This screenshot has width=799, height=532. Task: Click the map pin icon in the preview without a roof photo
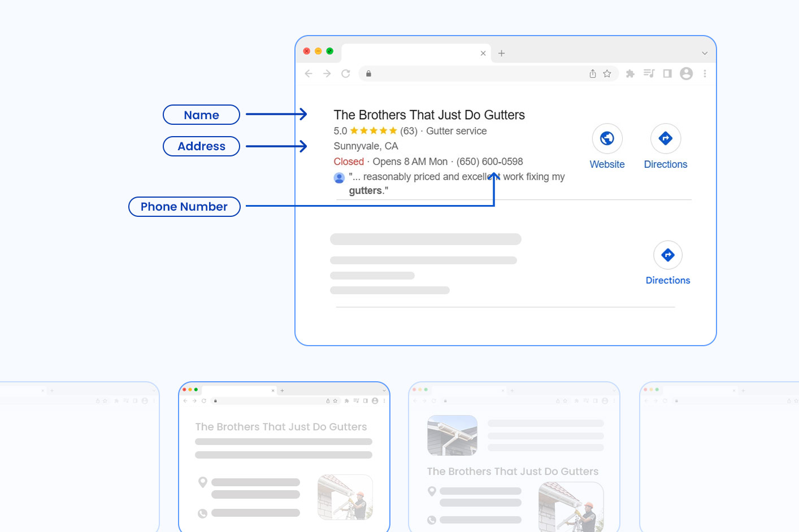click(203, 482)
